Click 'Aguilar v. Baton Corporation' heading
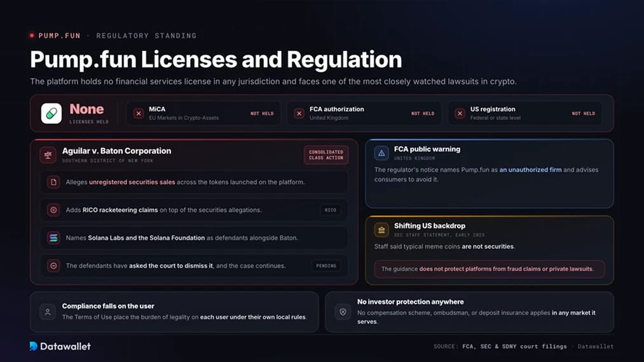Image resolution: width=644 pixels, height=362 pixels. (x=116, y=151)
